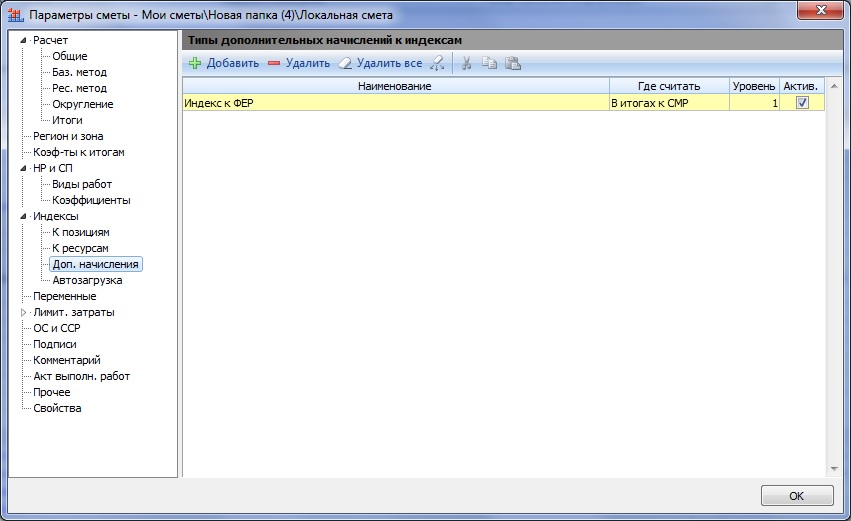Select the НР и СП label

pyautogui.click(x=53, y=168)
